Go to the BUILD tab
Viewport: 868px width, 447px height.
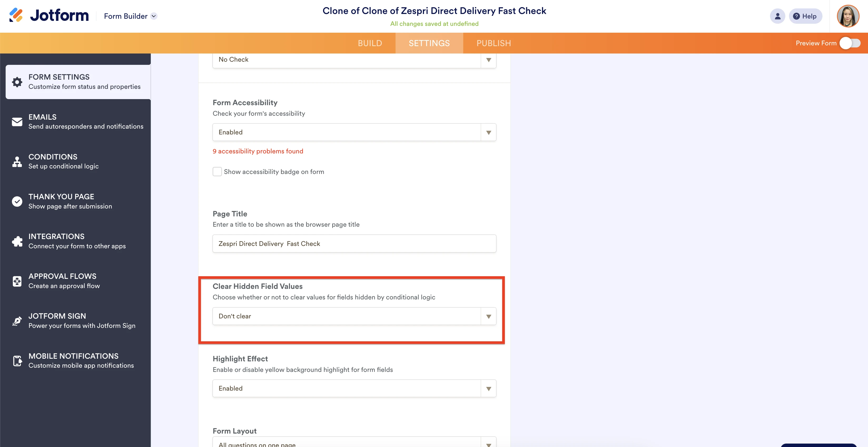pyautogui.click(x=370, y=43)
